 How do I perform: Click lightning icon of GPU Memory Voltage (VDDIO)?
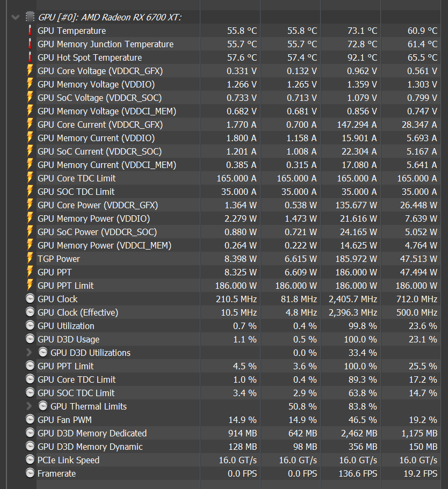point(30,84)
